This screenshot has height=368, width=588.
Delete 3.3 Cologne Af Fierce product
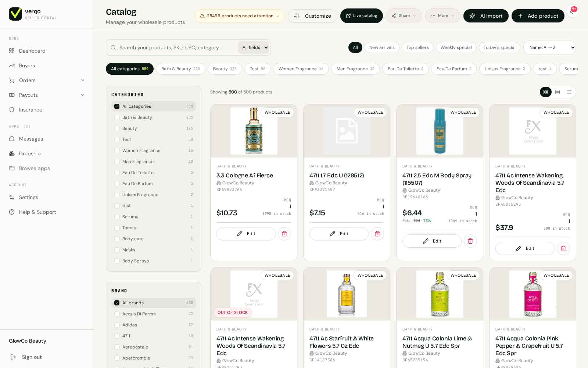point(284,234)
